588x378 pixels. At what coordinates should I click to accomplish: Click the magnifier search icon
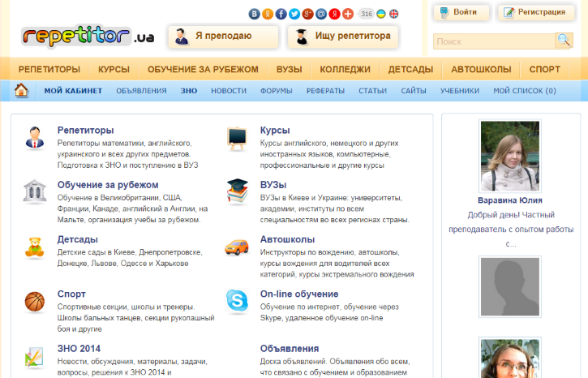pyautogui.click(x=564, y=40)
